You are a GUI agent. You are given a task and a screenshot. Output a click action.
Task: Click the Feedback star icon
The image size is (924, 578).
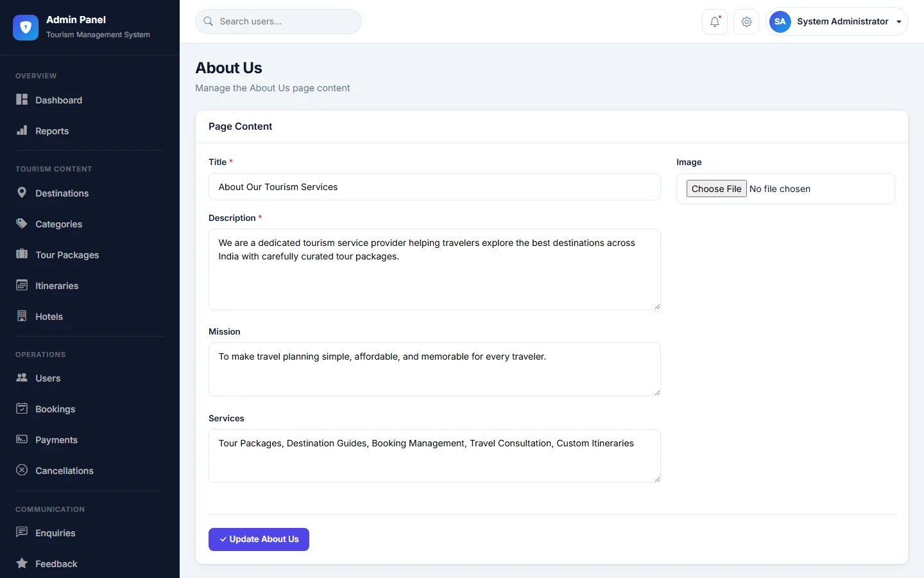point(22,563)
